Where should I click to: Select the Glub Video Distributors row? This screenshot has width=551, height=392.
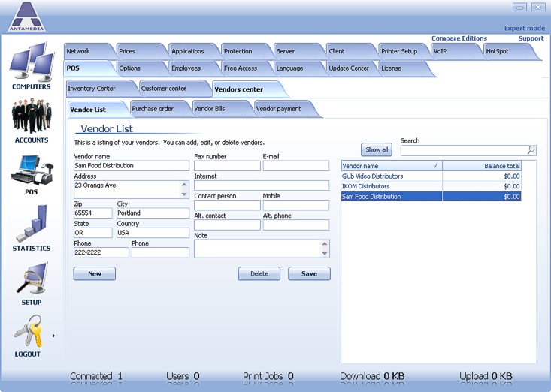(431, 176)
